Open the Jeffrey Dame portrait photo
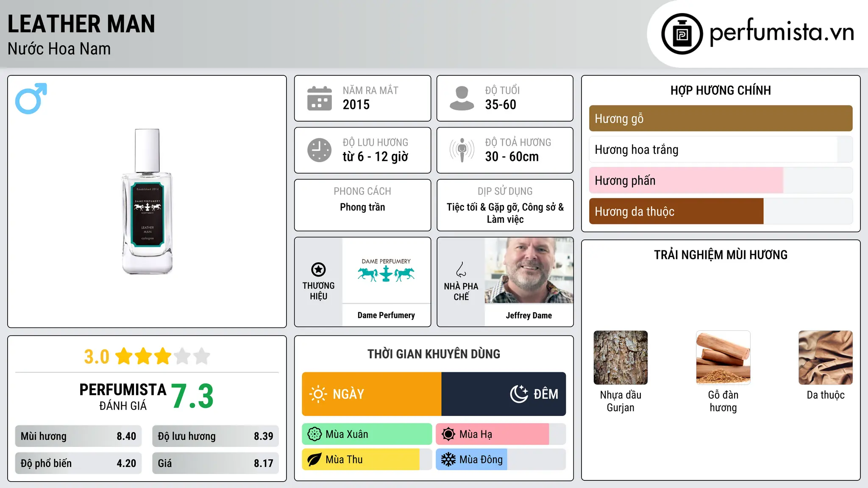The width and height of the screenshot is (868, 488). (x=529, y=270)
